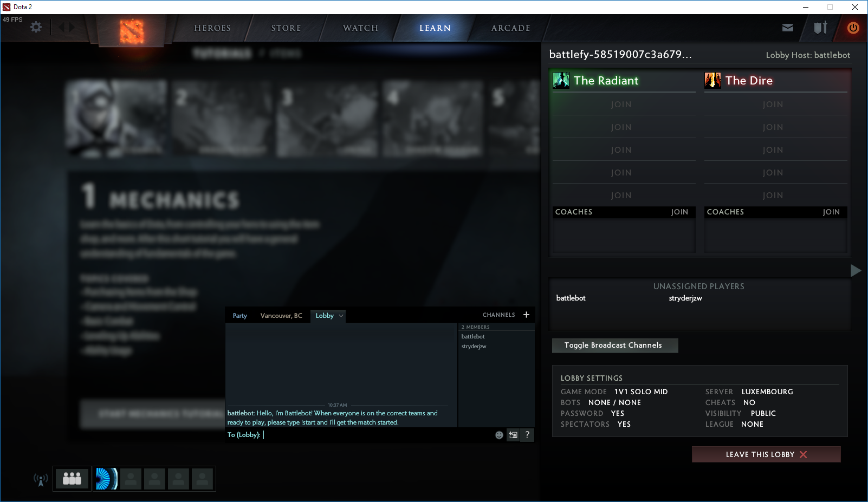
Task: Join the third Dire player slot
Action: [775, 150]
